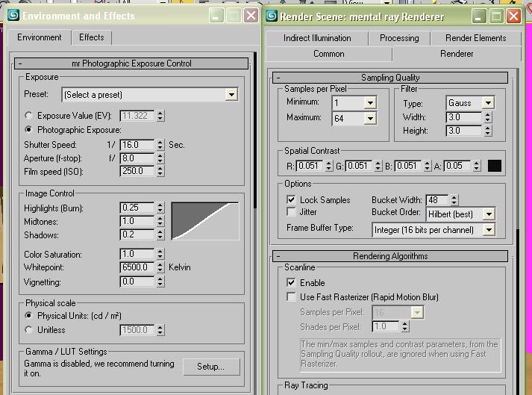Viewport: 532px width, 395px height.
Task: Open the Environment tab
Action: (x=40, y=37)
